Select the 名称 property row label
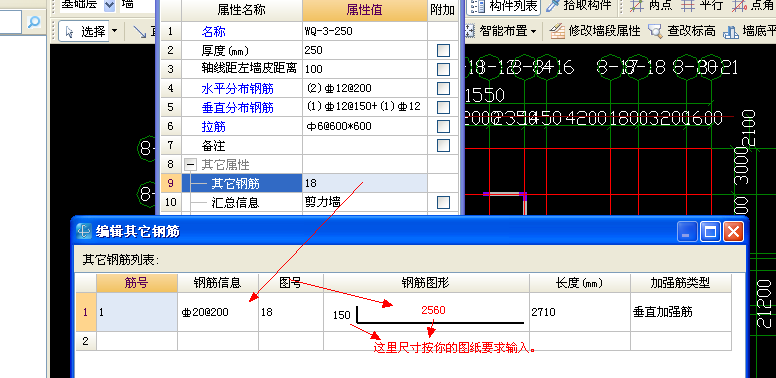Screen dimensions: 776x378 pos(214,32)
